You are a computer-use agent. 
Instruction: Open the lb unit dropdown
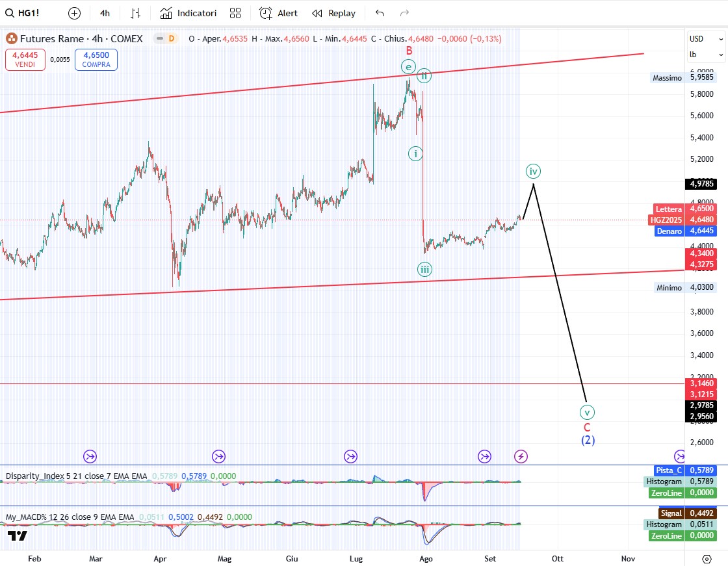[x=706, y=55]
